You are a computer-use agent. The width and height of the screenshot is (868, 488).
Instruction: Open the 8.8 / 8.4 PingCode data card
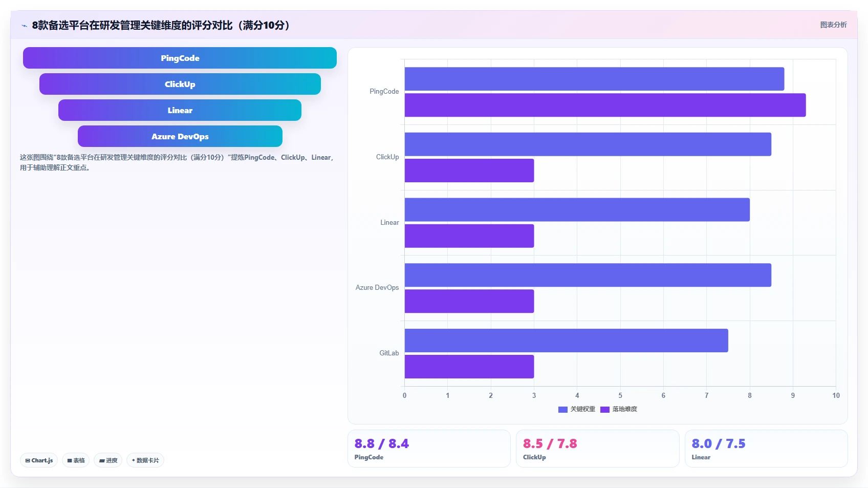click(429, 449)
